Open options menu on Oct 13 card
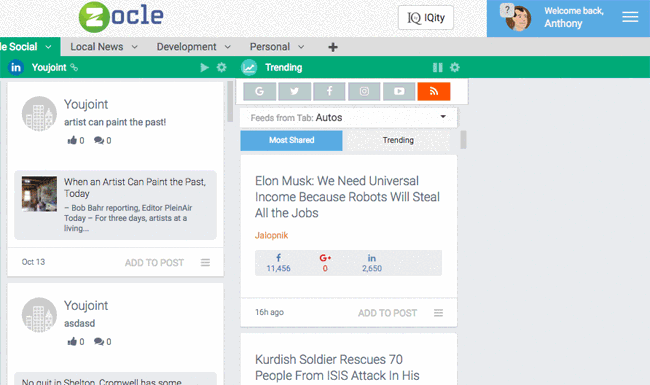This screenshot has height=385, width=650. (205, 262)
